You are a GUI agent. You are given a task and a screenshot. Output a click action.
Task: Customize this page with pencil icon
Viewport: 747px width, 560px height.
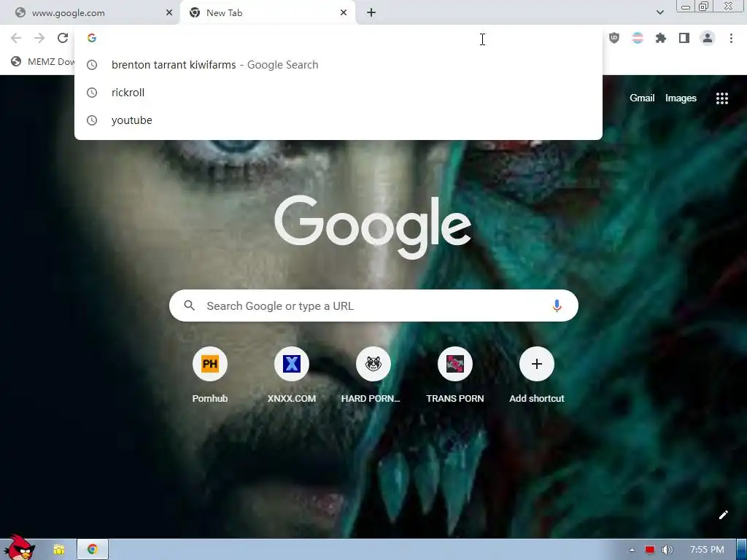click(x=723, y=515)
